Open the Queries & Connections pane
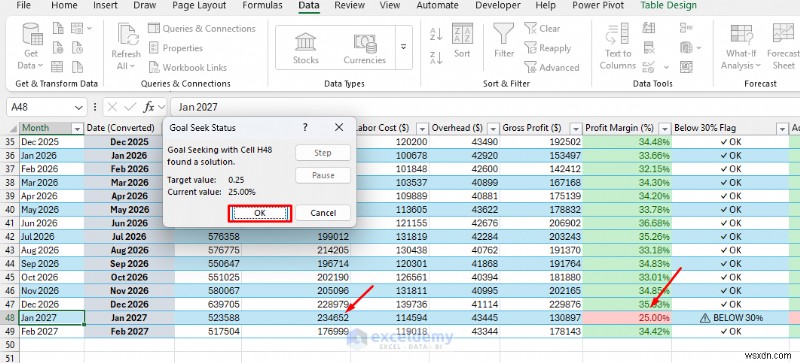Viewport: 800px width, 363px height. click(202, 29)
